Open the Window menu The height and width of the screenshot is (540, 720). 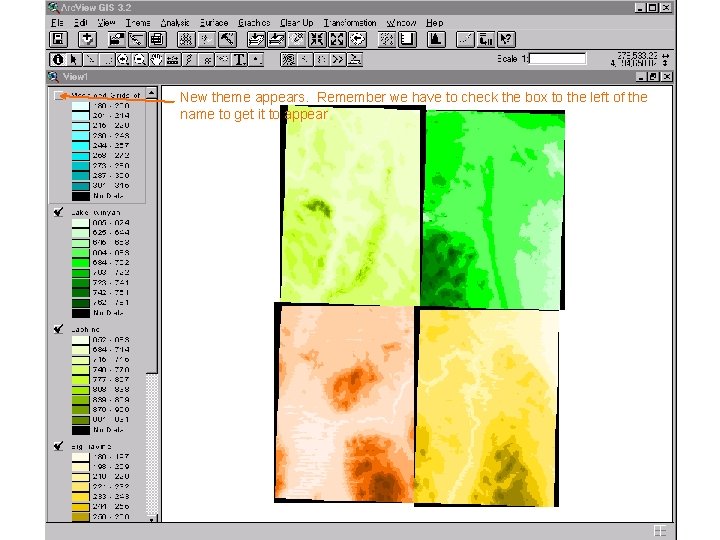pyautogui.click(x=401, y=23)
